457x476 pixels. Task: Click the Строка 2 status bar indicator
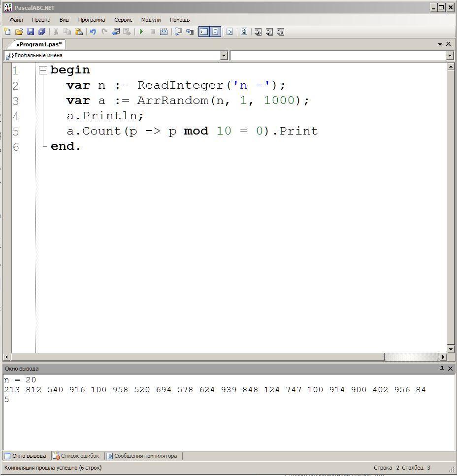387,468
